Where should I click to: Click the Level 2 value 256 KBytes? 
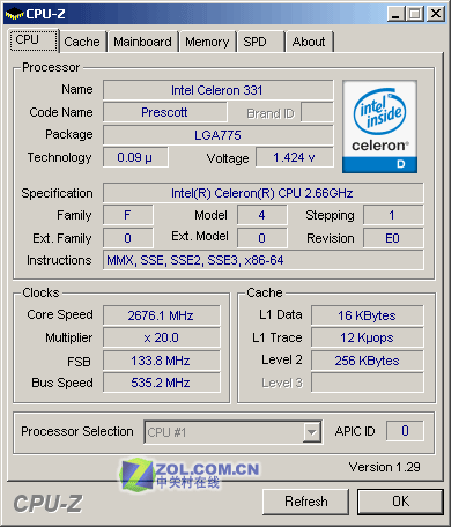point(367,360)
